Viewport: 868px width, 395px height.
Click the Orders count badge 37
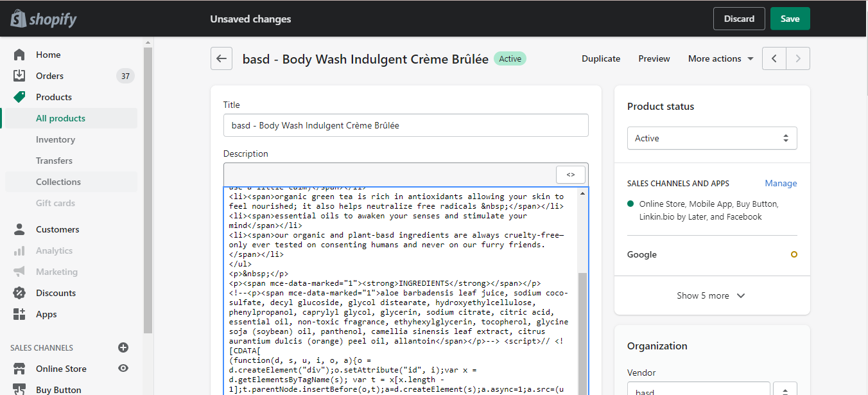125,76
